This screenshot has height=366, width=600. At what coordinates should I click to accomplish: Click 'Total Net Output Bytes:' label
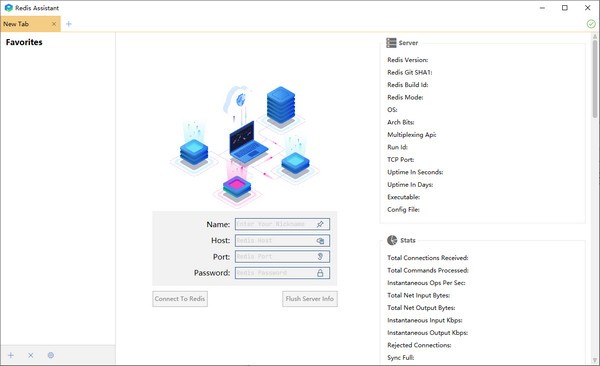(421, 308)
